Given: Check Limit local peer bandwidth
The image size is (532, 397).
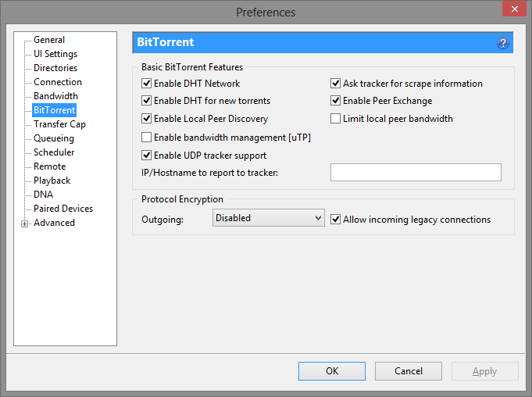Looking at the screenshot, I should (x=336, y=119).
